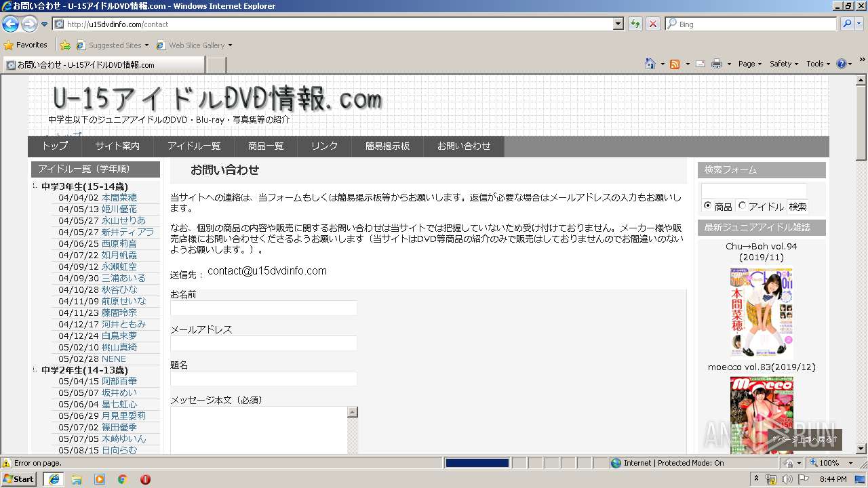Click the ページ上部へ戻る back-to-top button

coord(804,440)
